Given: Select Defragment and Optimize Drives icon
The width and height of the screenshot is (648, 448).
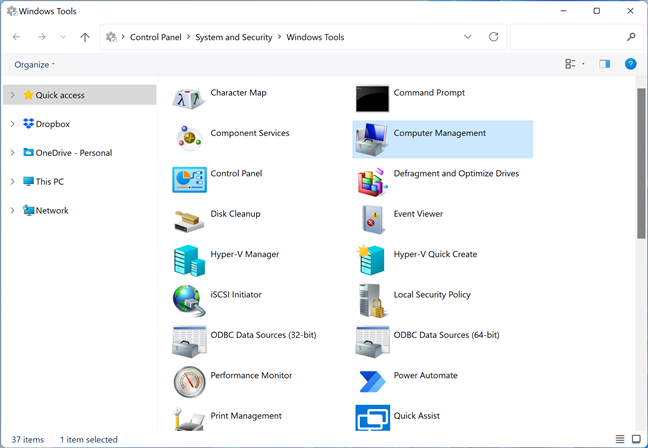Looking at the screenshot, I should pos(372,181).
